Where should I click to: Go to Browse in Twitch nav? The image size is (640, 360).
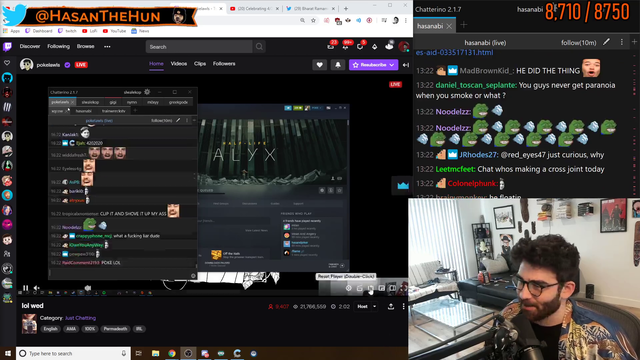pyautogui.click(x=86, y=47)
